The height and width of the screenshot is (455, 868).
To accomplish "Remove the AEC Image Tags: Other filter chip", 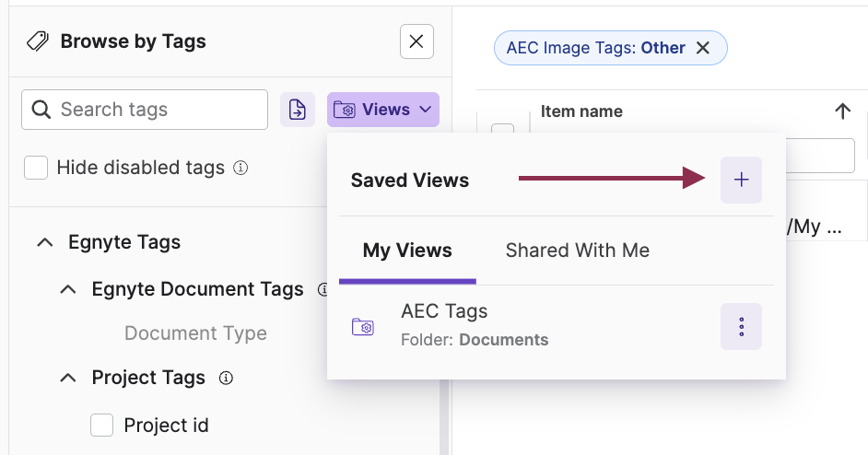I will coord(702,48).
